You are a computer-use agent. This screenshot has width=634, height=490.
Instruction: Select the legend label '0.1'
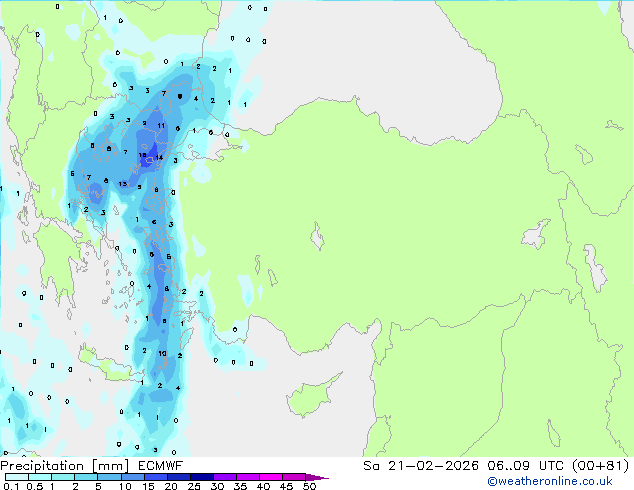pyautogui.click(x=11, y=486)
